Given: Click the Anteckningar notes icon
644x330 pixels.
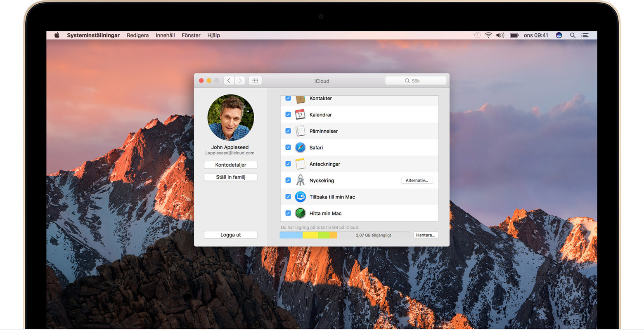Looking at the screenshot, I should [x=300, y=164].
